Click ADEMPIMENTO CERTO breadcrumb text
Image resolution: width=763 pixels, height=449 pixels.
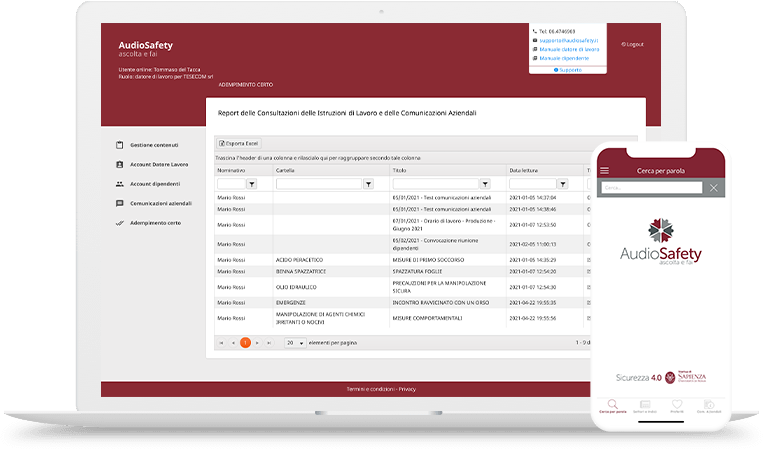click(246, 85)
